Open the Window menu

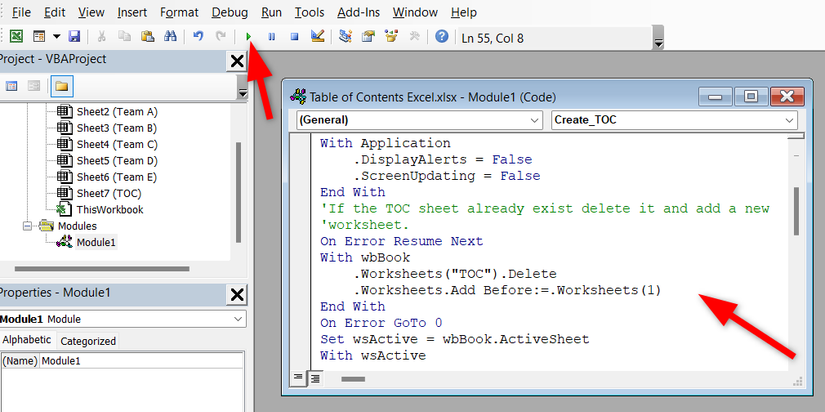tap(415, 12)
